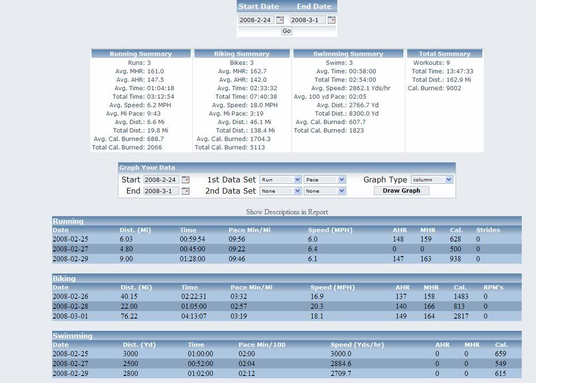The height and width of the screenshot is (383, 588).
Task: Click swimming speed 2709.7
Action: 341,373
